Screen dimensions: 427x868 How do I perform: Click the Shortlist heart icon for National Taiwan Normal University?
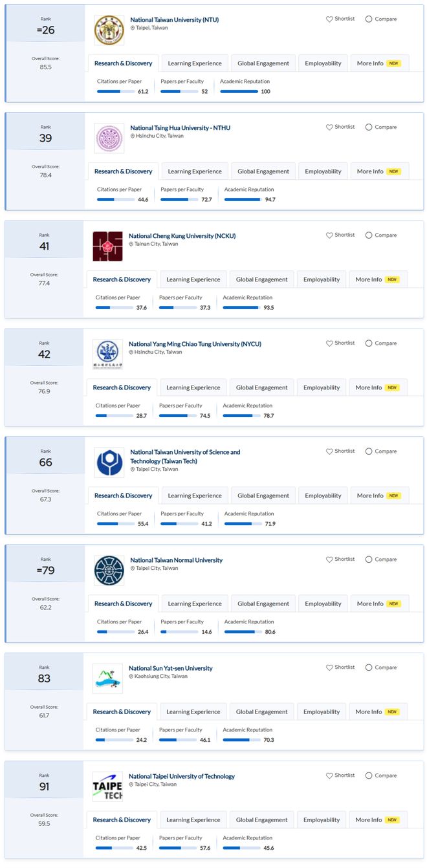[x=329, y=559]
